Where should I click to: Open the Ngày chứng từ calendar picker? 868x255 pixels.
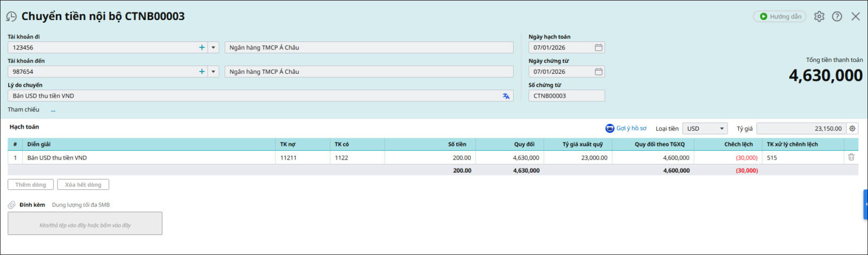598,72
